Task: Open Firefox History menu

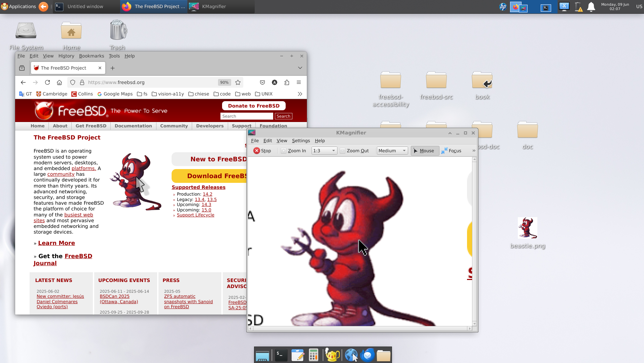Action: pyautogui.click(x=66, y=56)
